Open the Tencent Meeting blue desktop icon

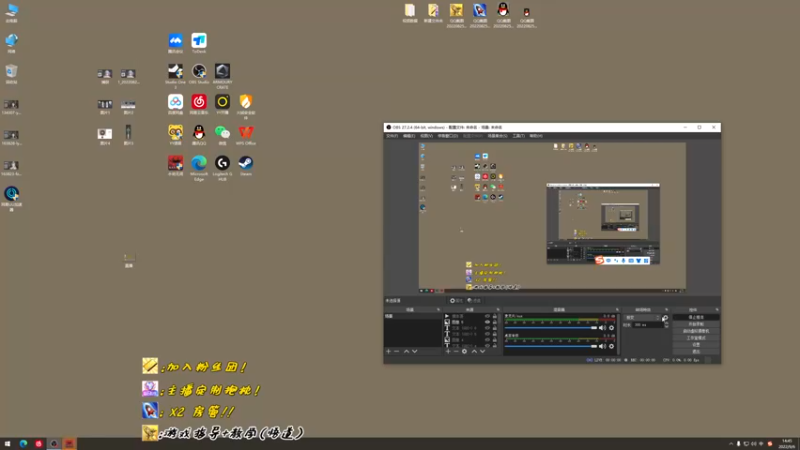coord(175,43)
